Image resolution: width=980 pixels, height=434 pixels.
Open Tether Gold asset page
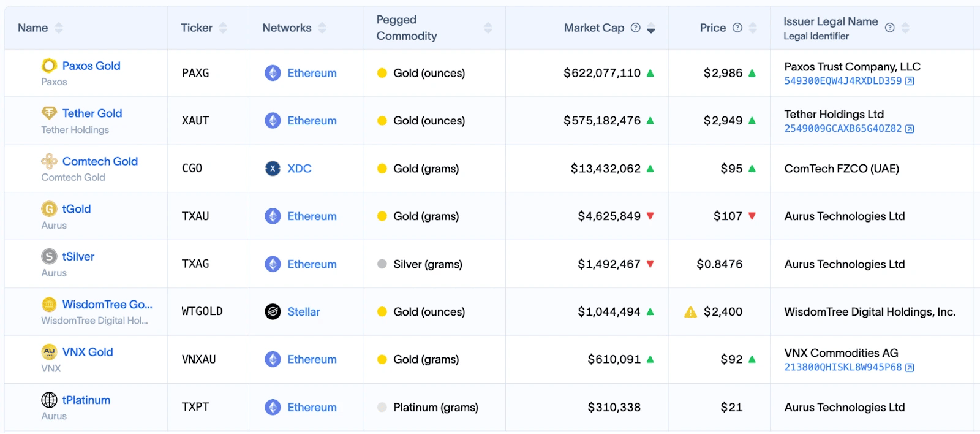tap(92, 113)
